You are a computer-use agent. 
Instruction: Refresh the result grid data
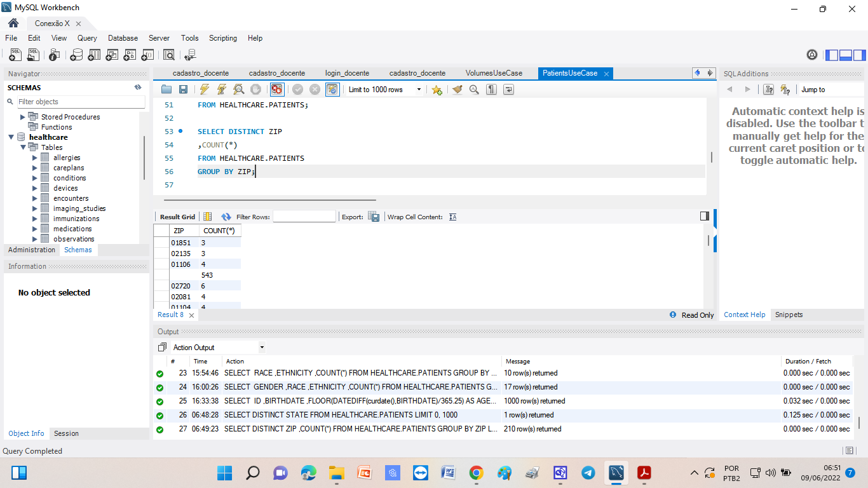tap(226, 217)
